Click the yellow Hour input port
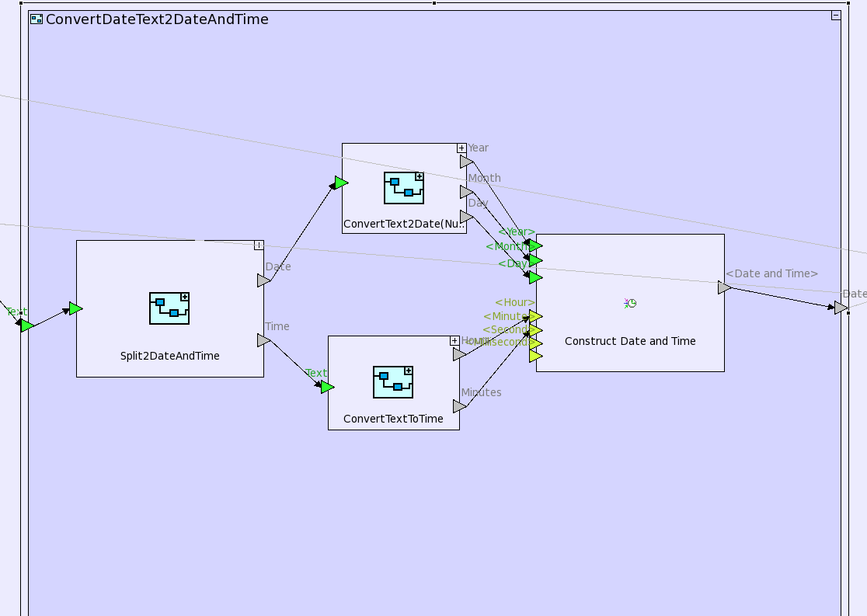The width and height of the screenshot is (867, 616). [x=535, y=316]
